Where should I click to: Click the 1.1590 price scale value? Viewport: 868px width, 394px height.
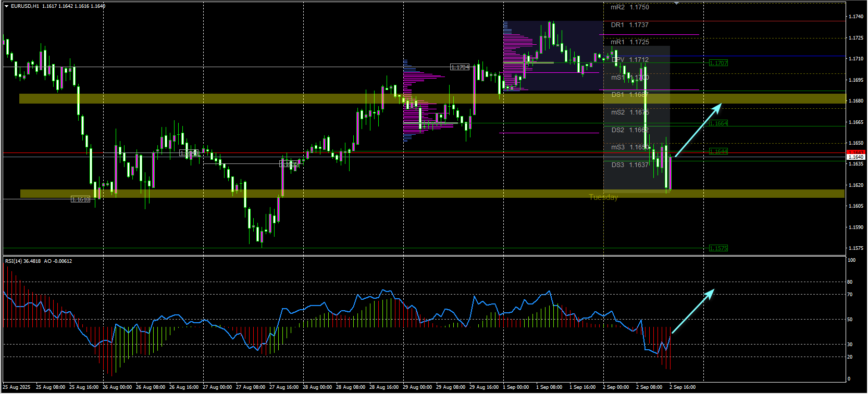[856, 227]
